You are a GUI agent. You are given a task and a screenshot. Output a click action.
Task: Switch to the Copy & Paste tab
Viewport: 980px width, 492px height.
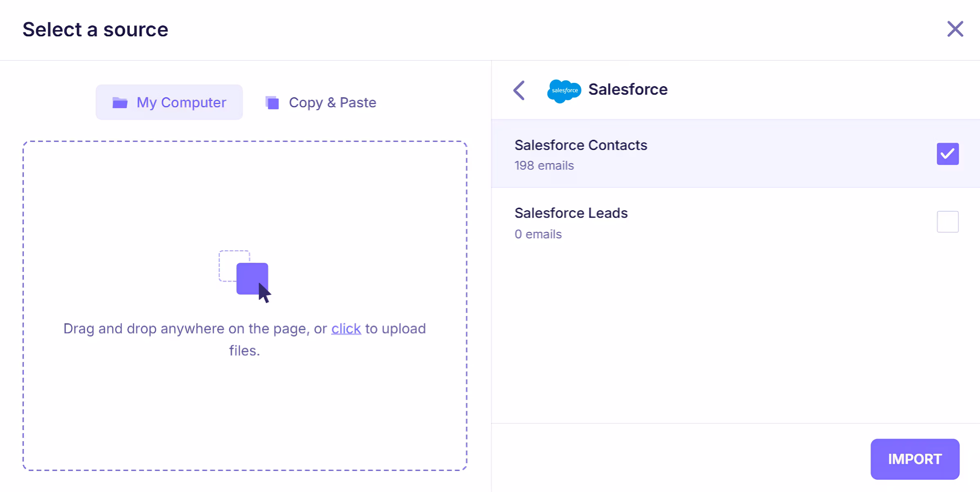pos(321,102)
